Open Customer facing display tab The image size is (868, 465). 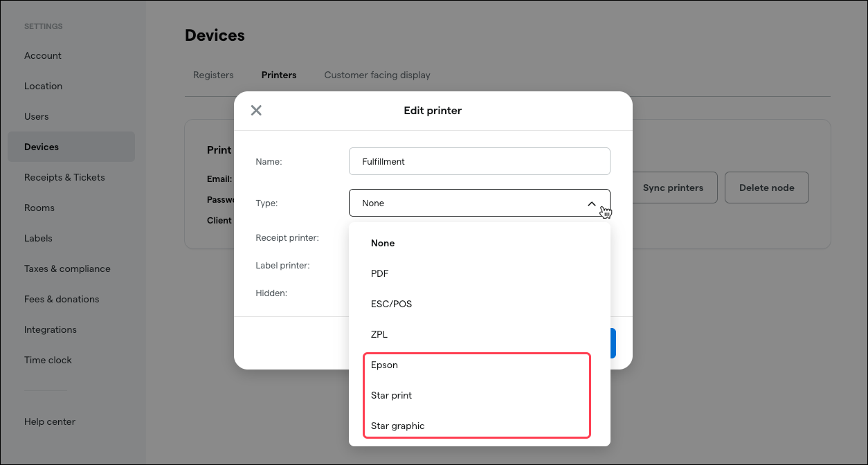(x=377, y=75)
